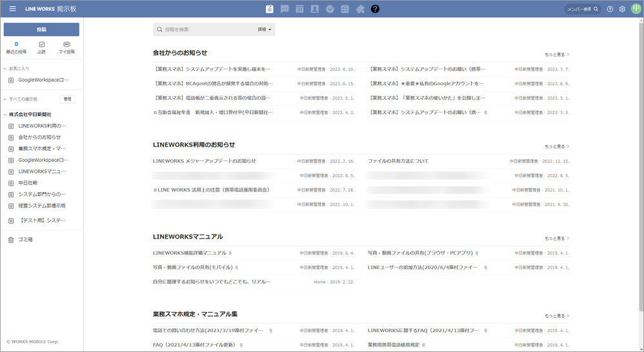Open 中日社報 board in sidebar
Screen dimensions: 644x352
point(28,183)
